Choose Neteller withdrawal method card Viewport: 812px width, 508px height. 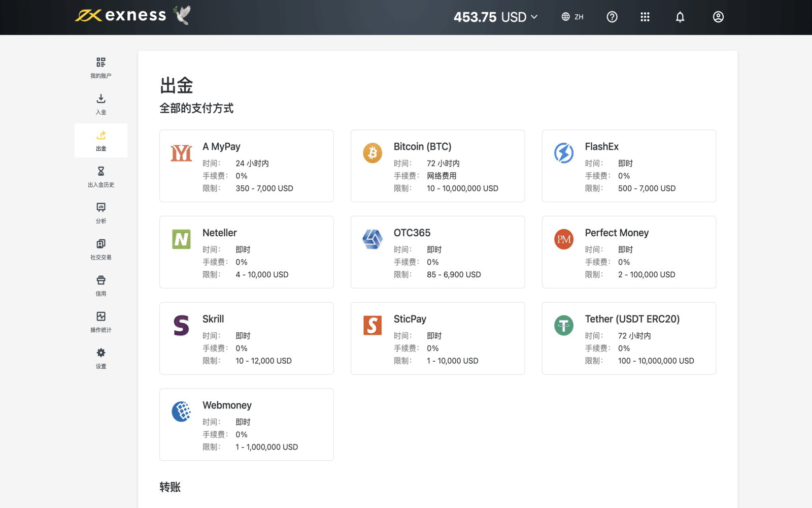point(246,252)
